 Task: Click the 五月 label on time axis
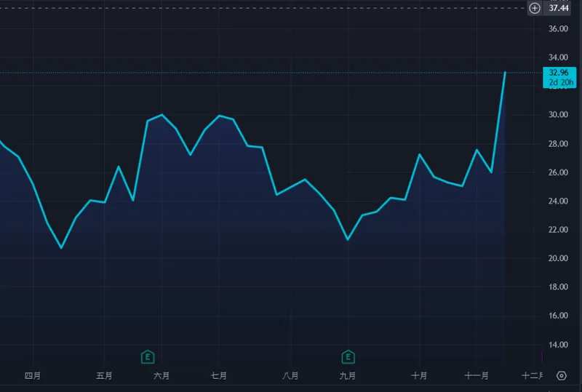coord(104,376)
